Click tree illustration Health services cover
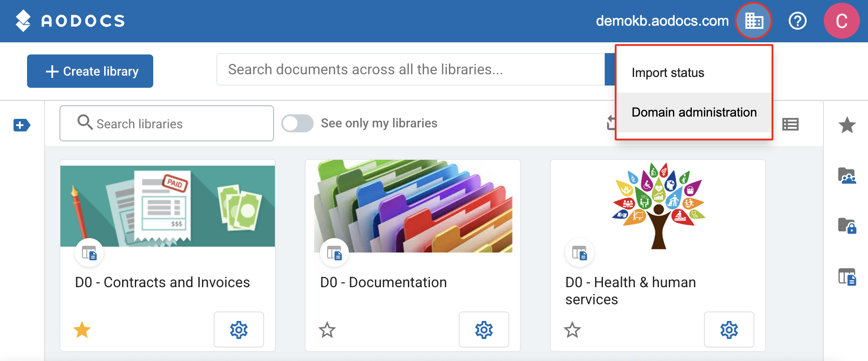The width and height of the screenshot is (868, 361). [x=658, y=206]
